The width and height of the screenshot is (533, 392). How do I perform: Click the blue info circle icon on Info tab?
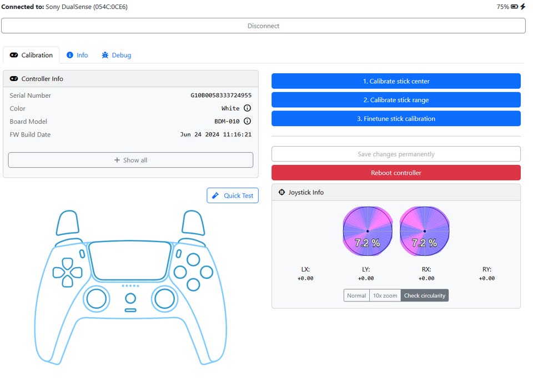point(70,55)
